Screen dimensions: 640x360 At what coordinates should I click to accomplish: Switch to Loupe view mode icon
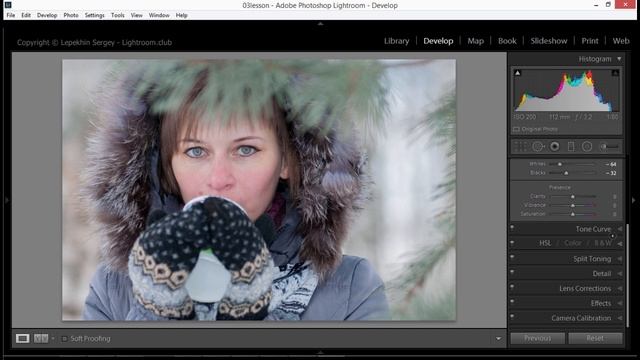pyautogui.click(x=22, y=338)
